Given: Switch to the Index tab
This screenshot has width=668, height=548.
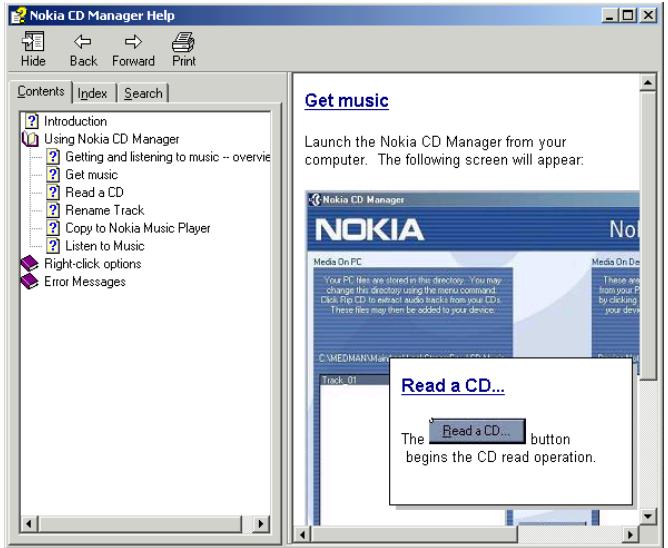Looking at the screenshot, I should 92,93.
